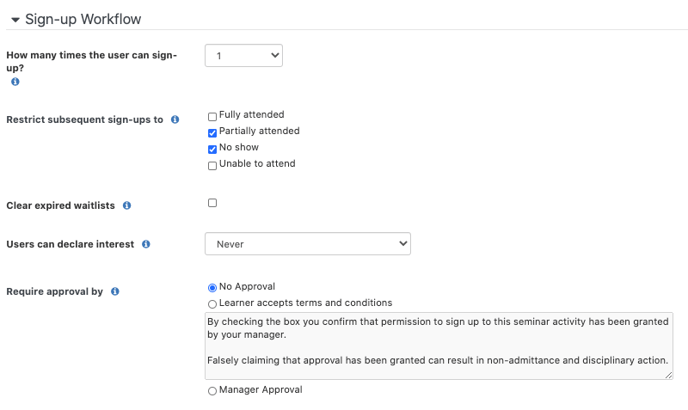Screen dimensions: 688x410
Task: Click the 'Restrict subsequent sign-ups to' label
Action: [85, 119]
